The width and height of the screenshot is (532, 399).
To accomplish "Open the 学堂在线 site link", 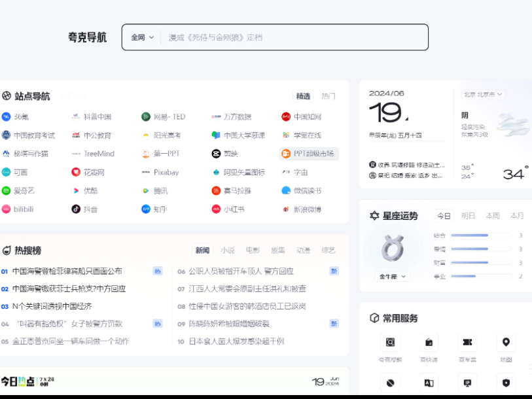I will click(308, 135).
